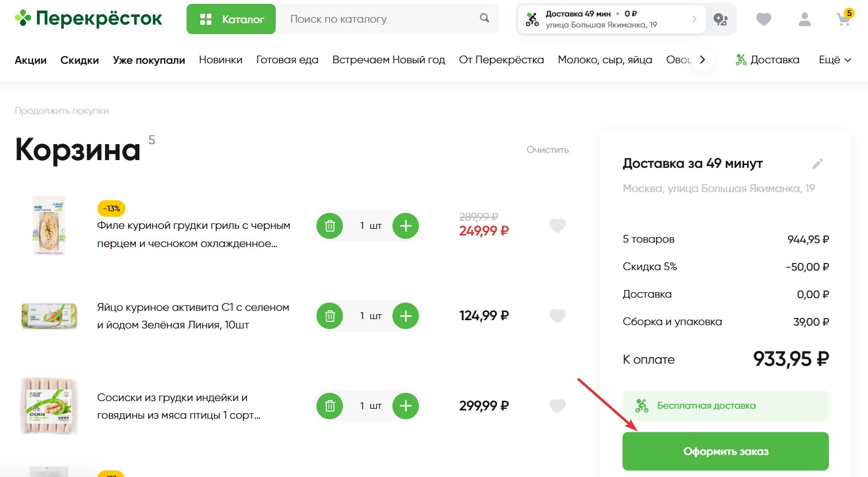Viewport: 868px width, 477px height.
Task: Click the search magnifier icon
Action: click(x=484, y=18)
